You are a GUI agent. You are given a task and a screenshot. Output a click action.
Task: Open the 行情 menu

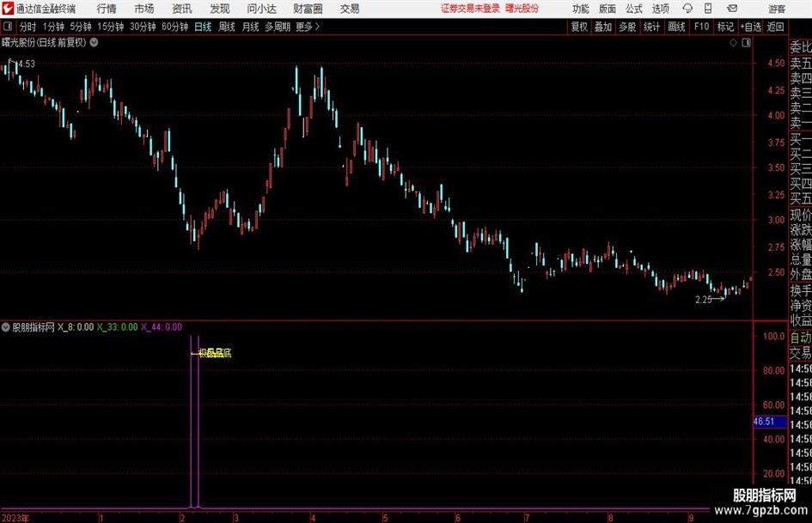[x=107, y=9]
